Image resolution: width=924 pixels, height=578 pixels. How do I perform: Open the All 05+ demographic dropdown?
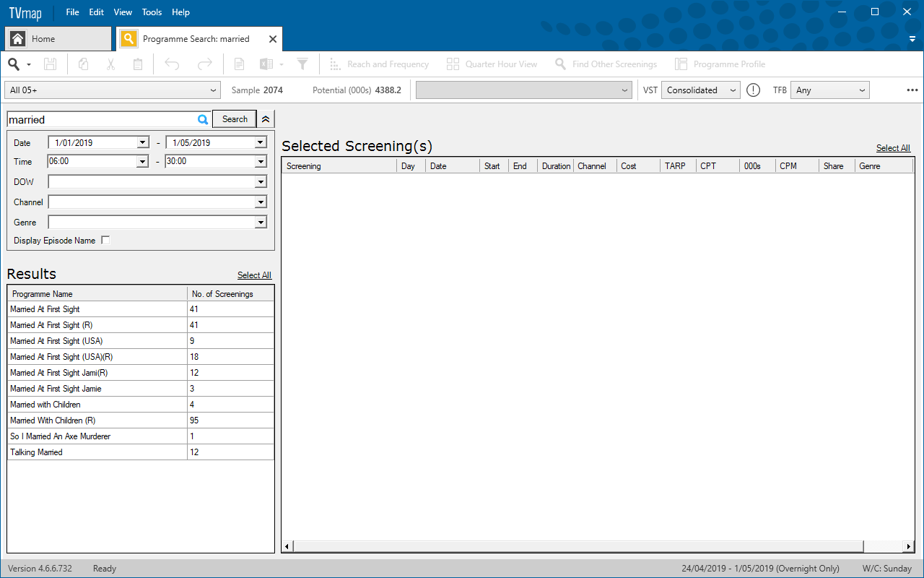(x=112, y=90)
